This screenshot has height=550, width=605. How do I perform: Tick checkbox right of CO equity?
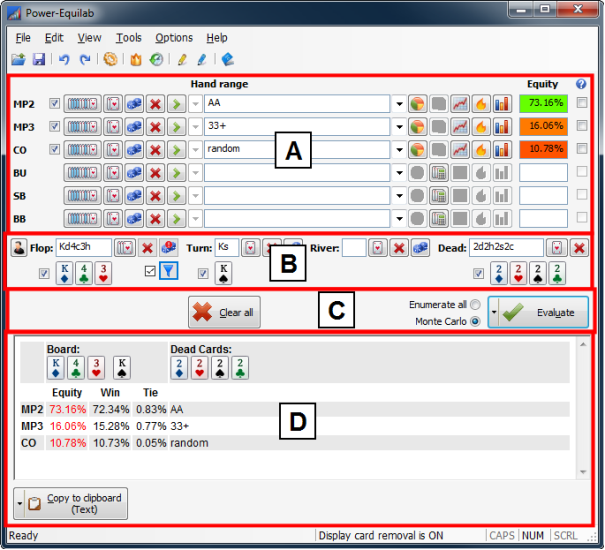coord(581,149)
